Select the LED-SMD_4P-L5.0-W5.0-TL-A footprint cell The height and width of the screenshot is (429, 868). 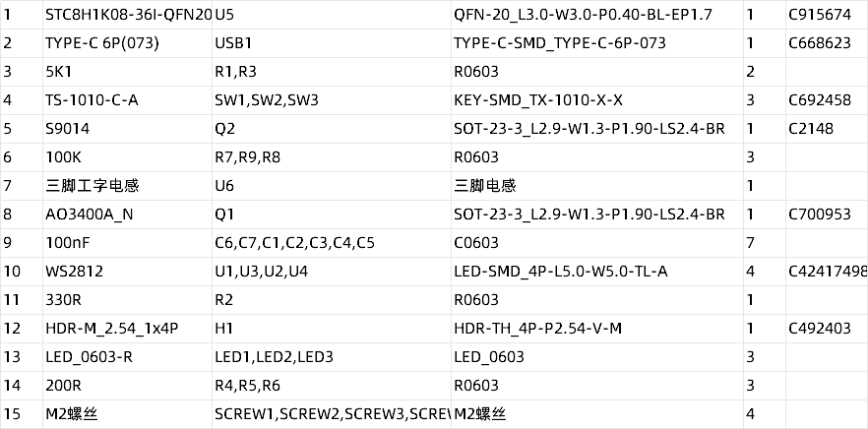click(597, 272)
